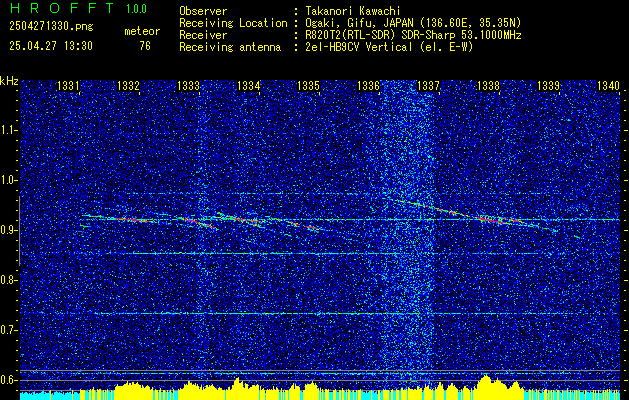The height and width of the screenshot is (400, 629).
Task: Click time marker 1336
Action: click(x=368, y=86)
